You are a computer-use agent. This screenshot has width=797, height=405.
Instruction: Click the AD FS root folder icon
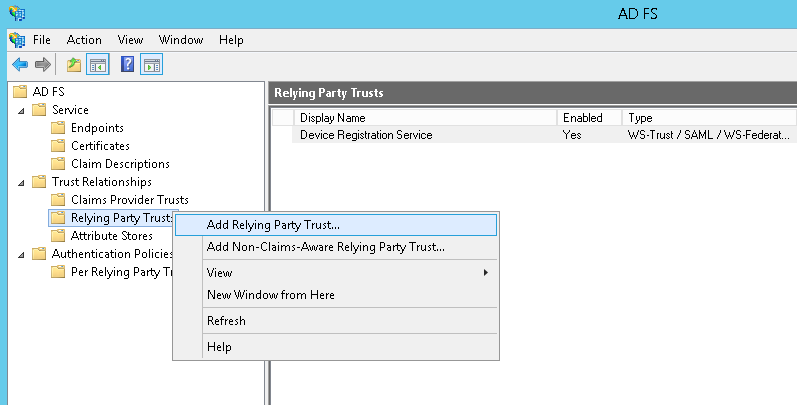[20, 91]
